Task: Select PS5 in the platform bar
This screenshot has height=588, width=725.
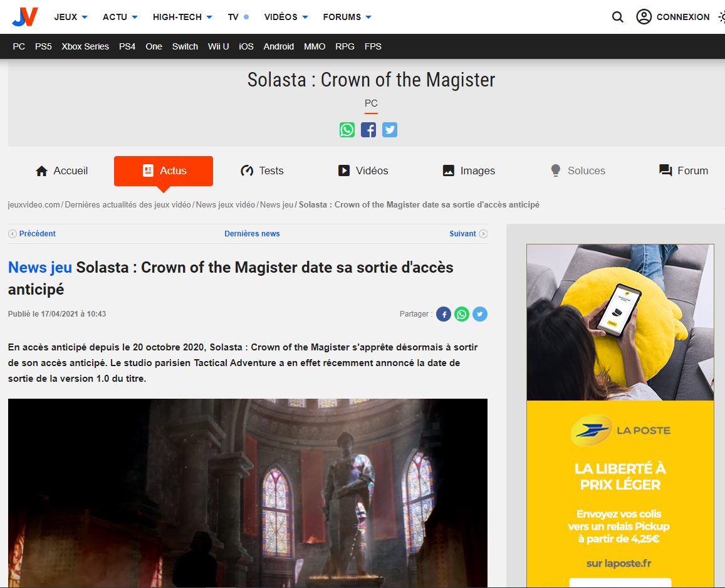Action: click(x=43, y=46)
